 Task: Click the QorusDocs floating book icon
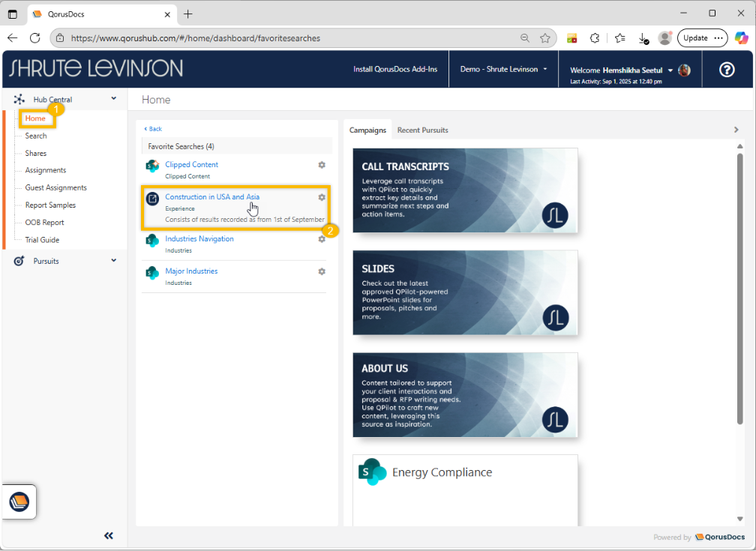click(19, 502)
